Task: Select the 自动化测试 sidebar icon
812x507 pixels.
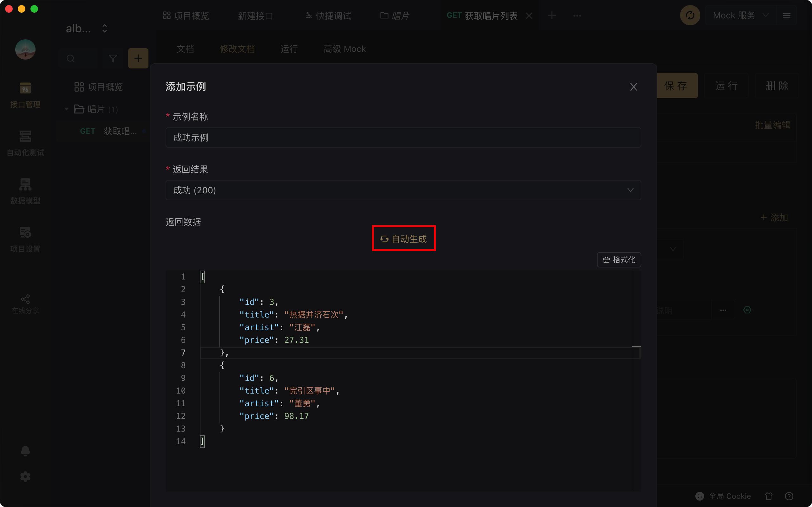Action: [x=25, y=143]
